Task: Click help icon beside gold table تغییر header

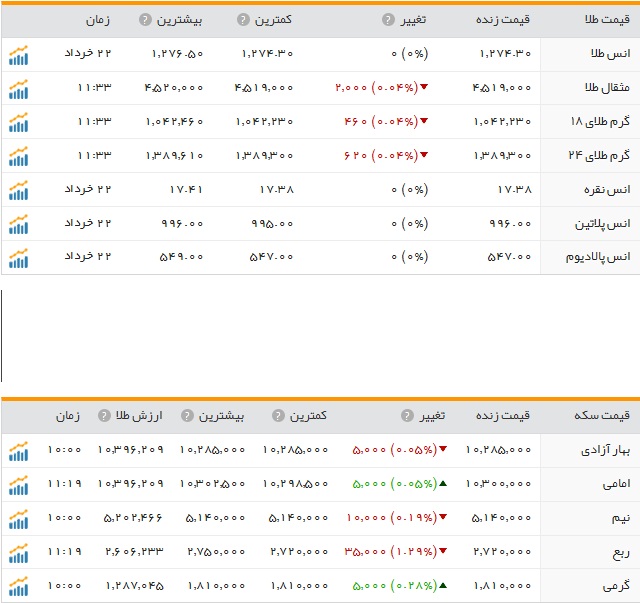Action: click(388, 19)
